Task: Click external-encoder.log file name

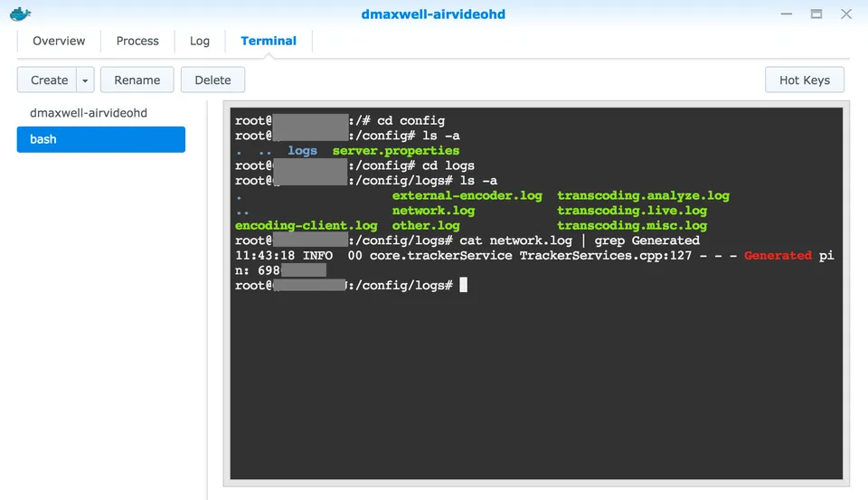Action: (467, 195)
